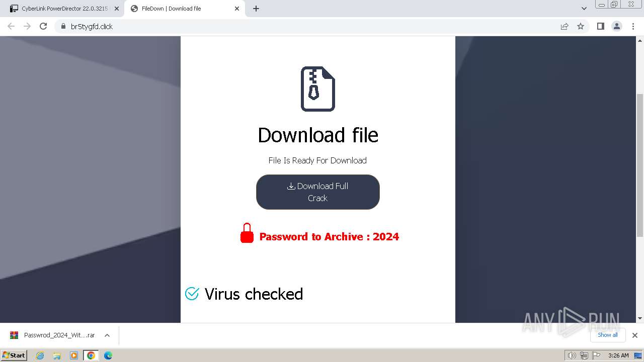This screenshot has width=644, height=362.
Task: Open Microsoft Edge from the taskbar
Action: click(x=108, y=355)
